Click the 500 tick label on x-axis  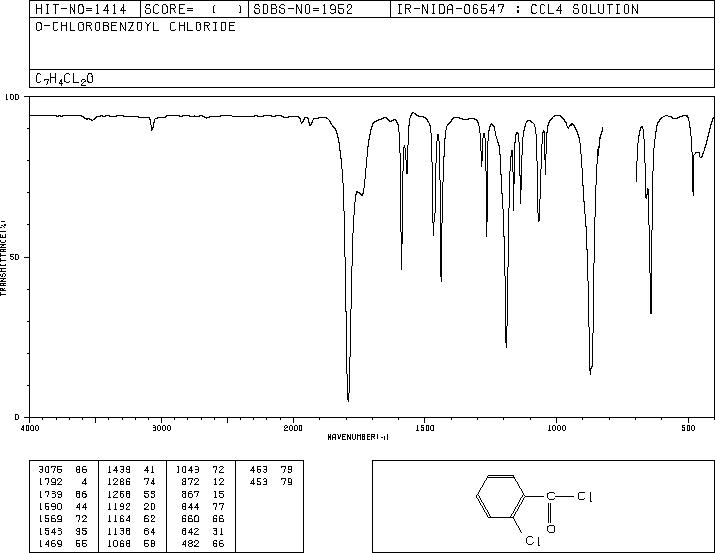point(688,428)
